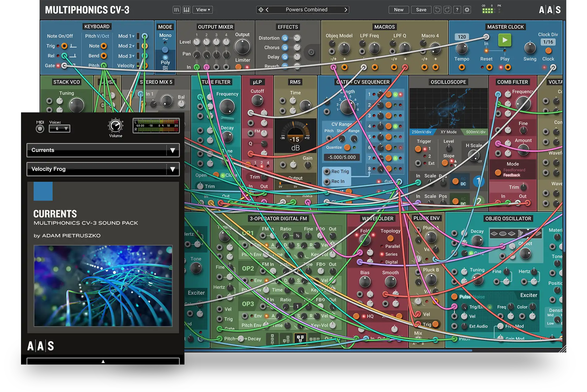This screenshot has height=392, width=587.
Task: Click the preset locate target icon
Action: pyautogui.click(x=261, y=10)
